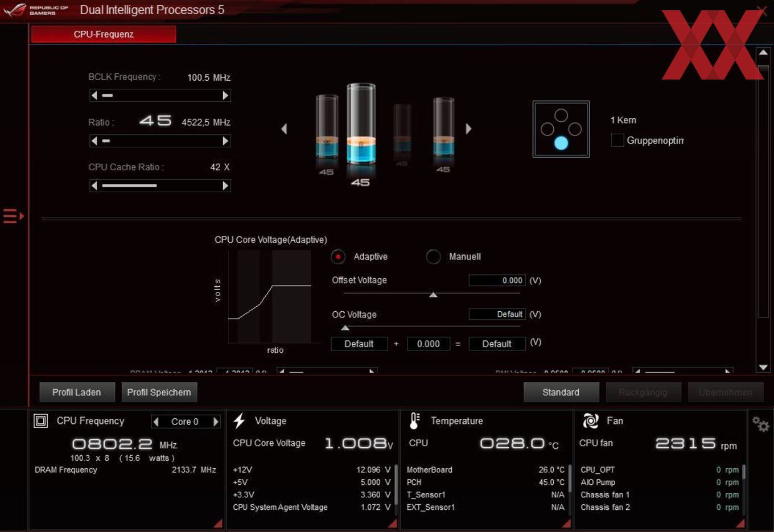This screenshot has width=774, height=532.
Task: Select the Manuell voltage radio button
Action: coord(433,257)
